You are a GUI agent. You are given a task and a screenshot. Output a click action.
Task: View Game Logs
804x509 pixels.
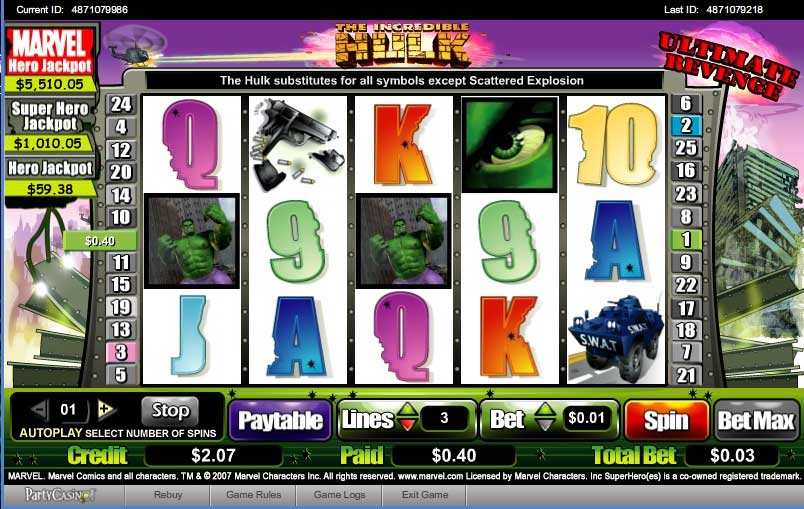coord(339,495)
